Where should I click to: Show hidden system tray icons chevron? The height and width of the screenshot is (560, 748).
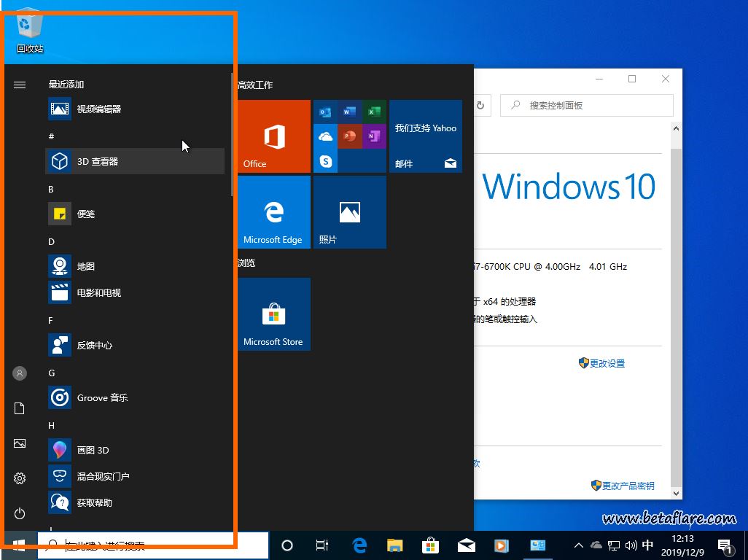(x=578, y=545)
